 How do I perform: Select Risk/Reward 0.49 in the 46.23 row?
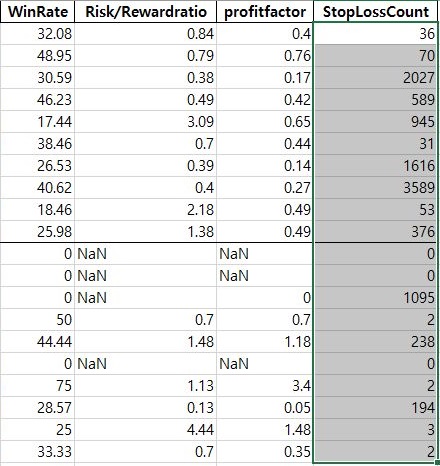(146, 100)
